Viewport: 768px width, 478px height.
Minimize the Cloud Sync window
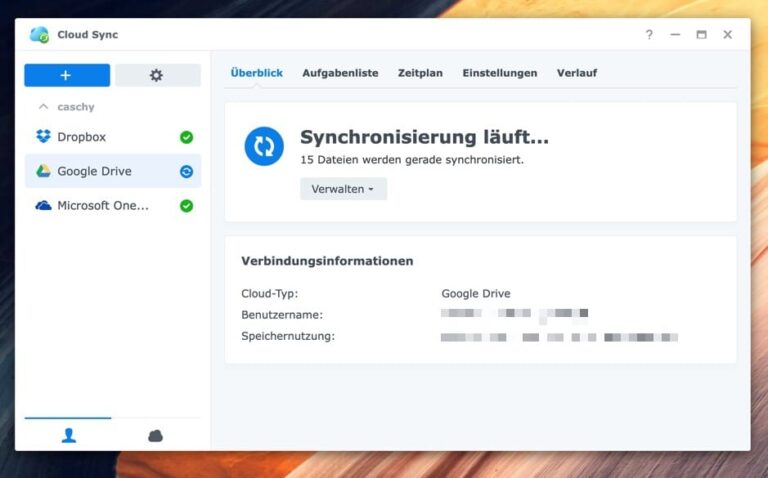(x=675, y=34)
